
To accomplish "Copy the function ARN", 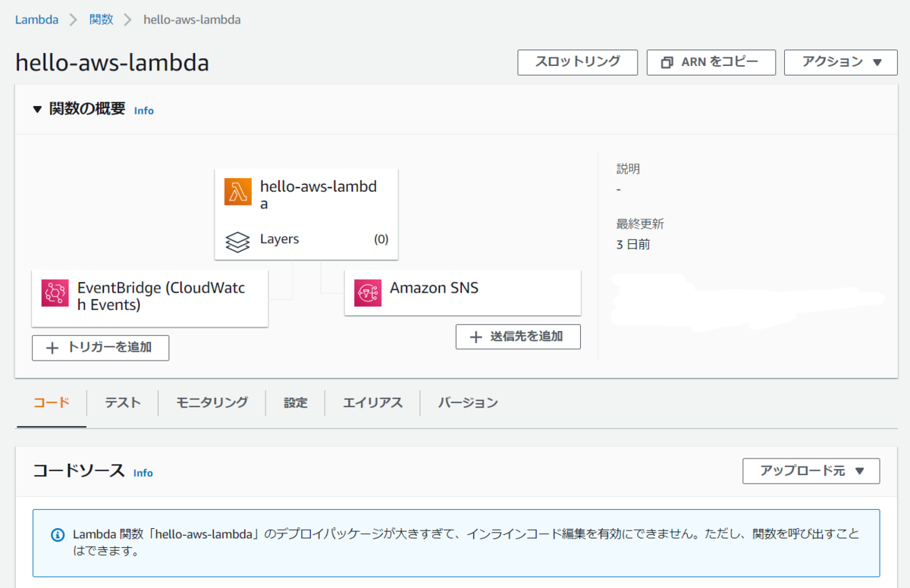I will click(x=711, y=62).
